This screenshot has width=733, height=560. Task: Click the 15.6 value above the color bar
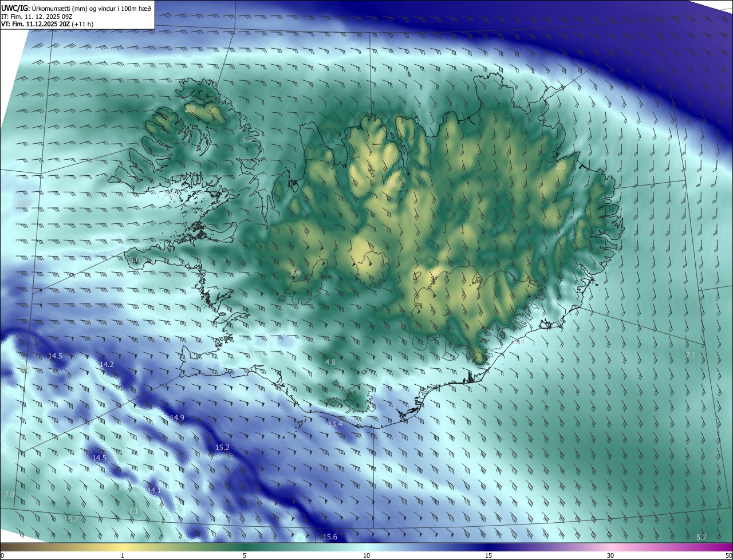tap(330, 537)
